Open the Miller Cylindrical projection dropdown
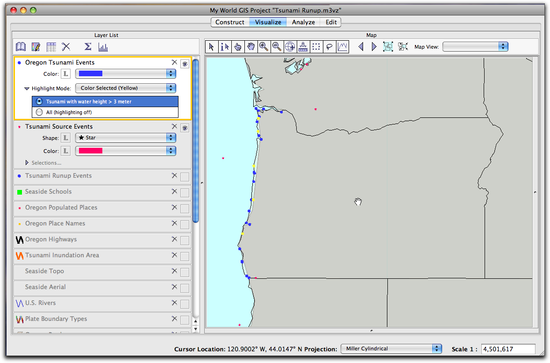Image resolution: width=550 pixels, height=363 pixels. coord(391,349)
